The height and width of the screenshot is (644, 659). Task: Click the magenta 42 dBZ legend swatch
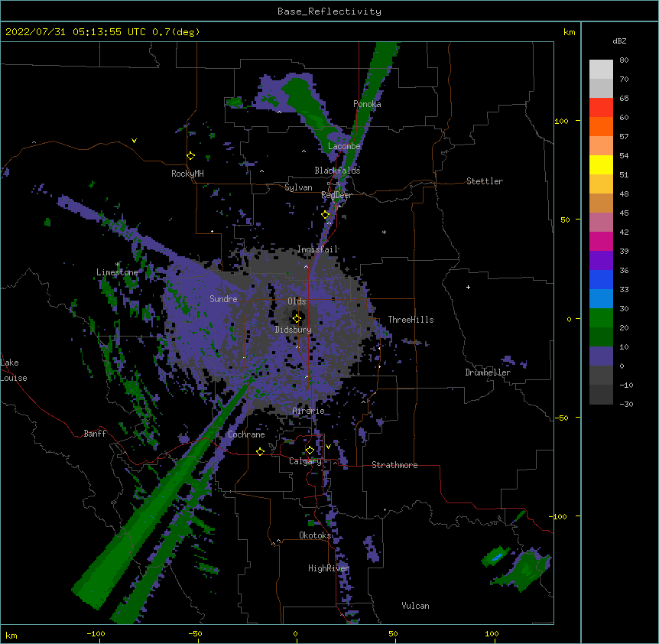pyautogui.click(x=601, y=242)
